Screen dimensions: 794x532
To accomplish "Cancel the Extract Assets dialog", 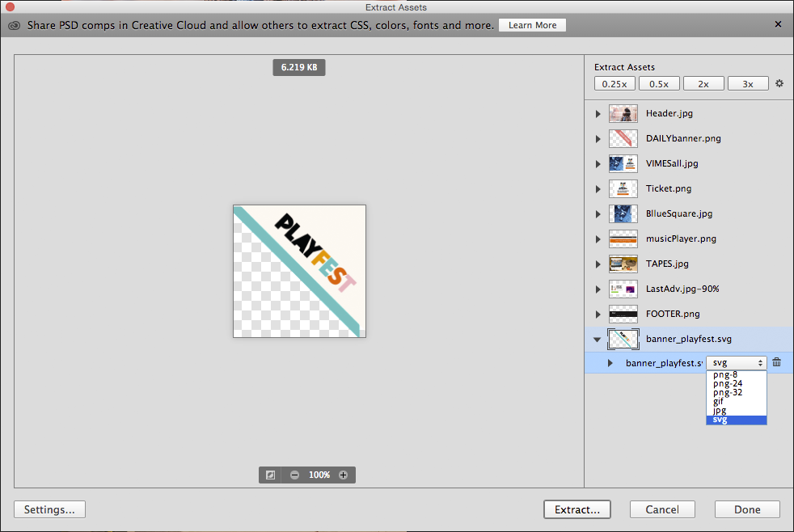I will pyautogui.click(x=662, y=509).
